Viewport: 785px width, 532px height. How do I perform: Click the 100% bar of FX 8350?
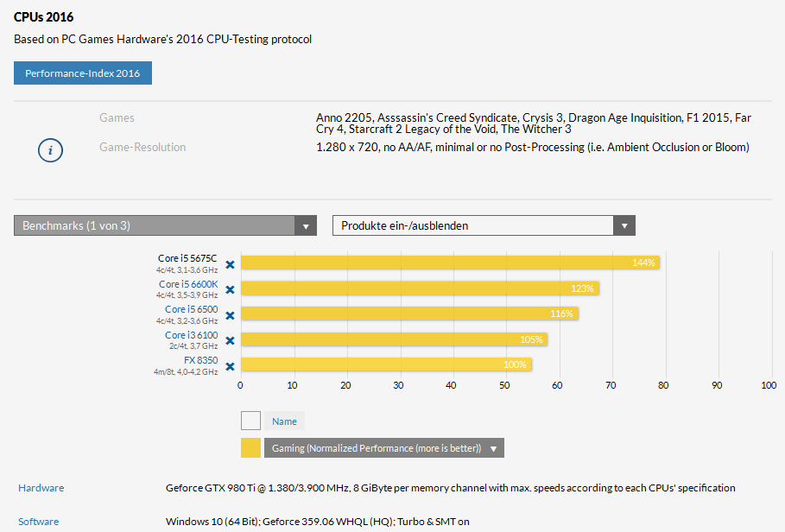387,364
